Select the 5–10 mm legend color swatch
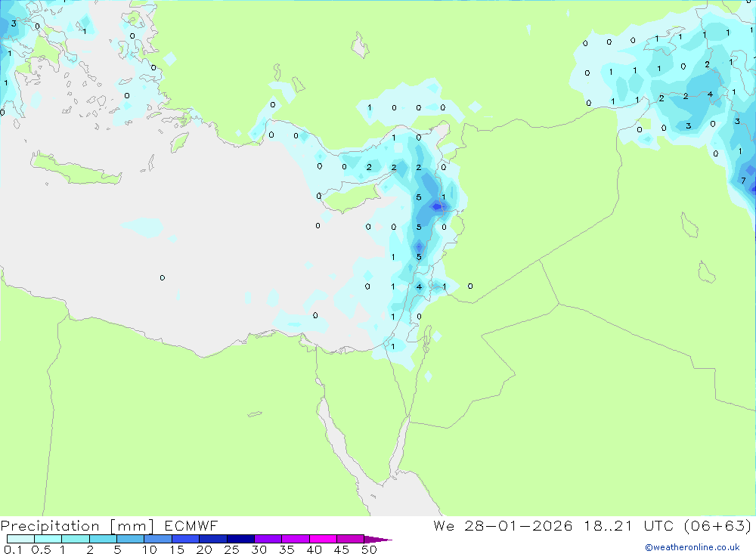Image resolution: width=756 pixels, height=554 pixels. (x=130, y=539)
